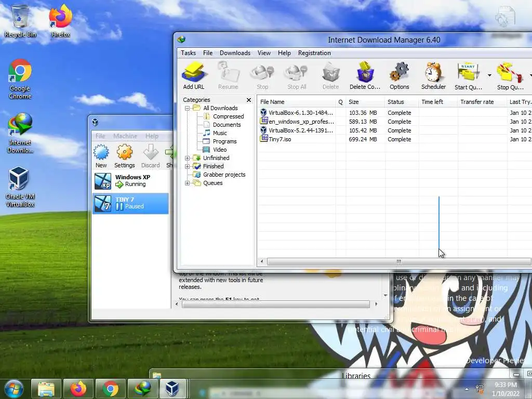Click the Delete Completed toolbar icon
This screenshot has height=399, width=532.
click(365, 75)
